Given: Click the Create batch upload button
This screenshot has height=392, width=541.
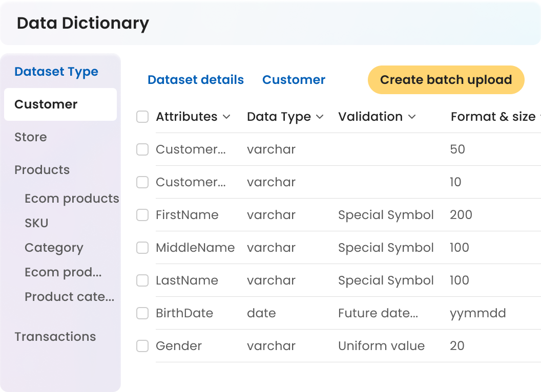Looking at the screenshot, I should tap(446, 80).
